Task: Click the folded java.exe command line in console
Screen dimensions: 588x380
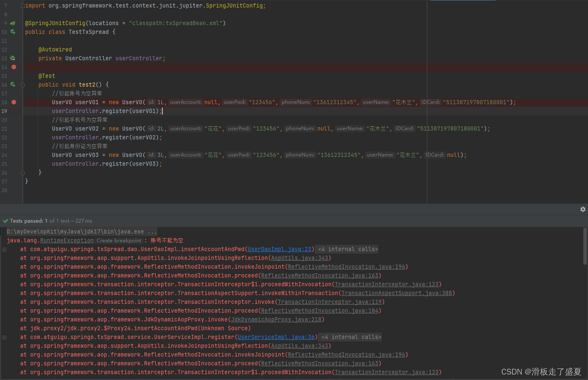Action: point(82,232)
